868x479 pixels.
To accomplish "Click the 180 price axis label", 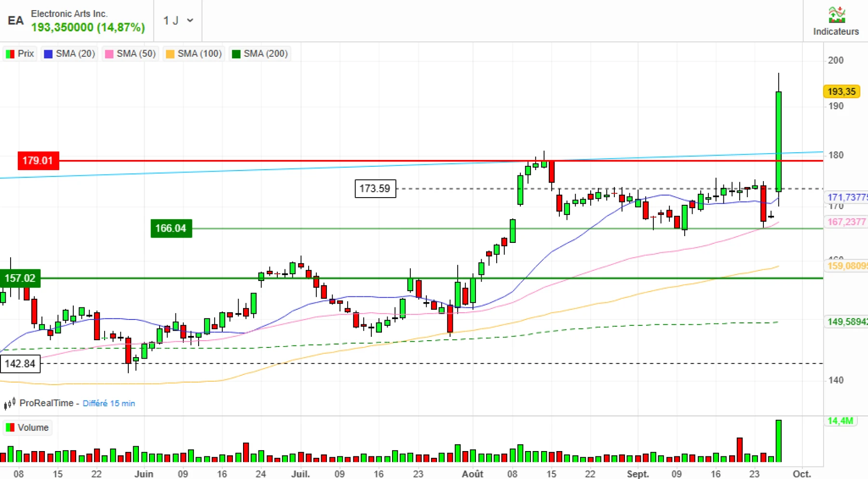I will (x=836, y=155).
